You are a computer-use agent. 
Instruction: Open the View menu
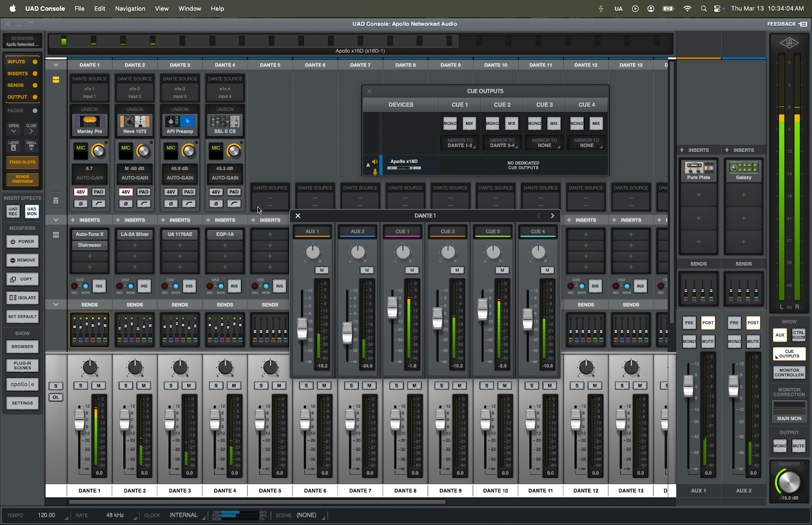162,9
